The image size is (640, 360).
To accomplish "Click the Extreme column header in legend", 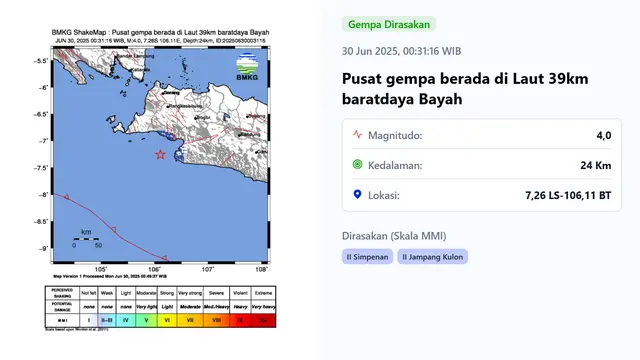I will (x=263, y=293).
